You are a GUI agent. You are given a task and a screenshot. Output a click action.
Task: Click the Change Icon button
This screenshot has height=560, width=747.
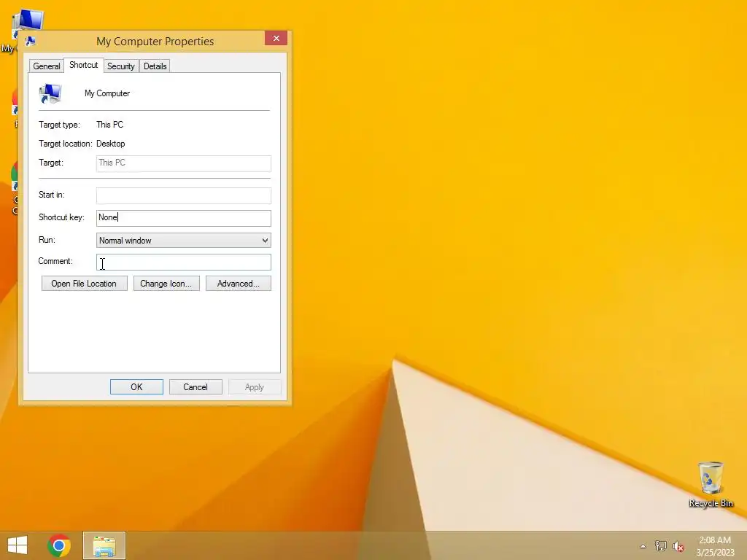click(x=166, y=284)
